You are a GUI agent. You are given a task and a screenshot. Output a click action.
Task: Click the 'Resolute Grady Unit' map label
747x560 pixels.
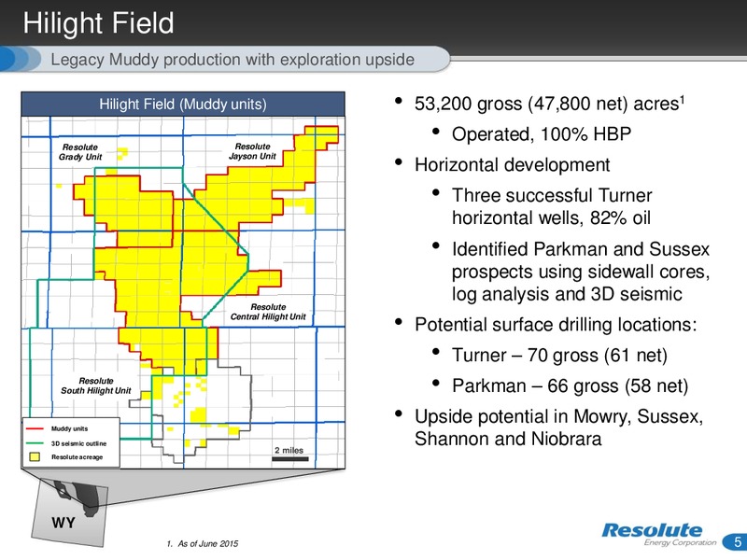pyautogui.click(x=80, y=152)
